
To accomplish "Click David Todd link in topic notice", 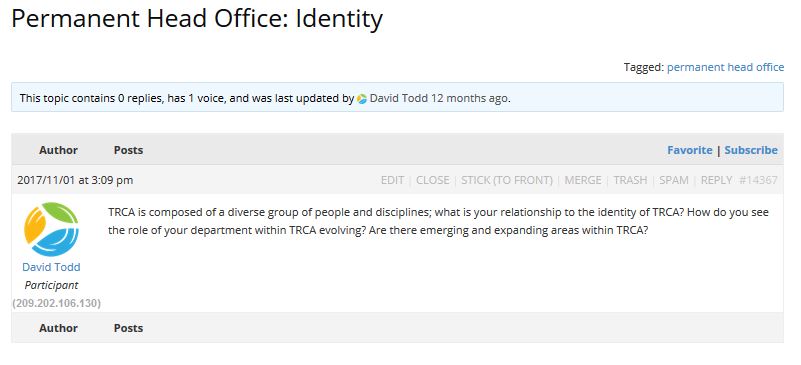I will point(398,99).
